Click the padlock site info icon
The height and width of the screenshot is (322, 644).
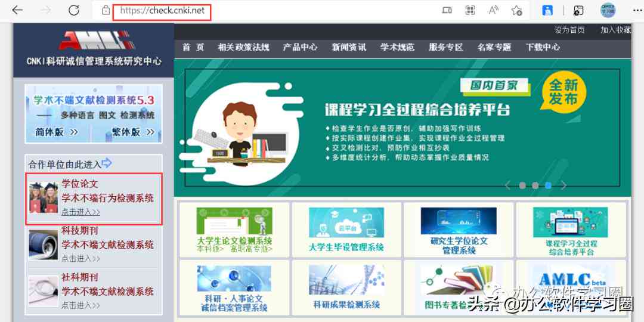pos(106,10)
